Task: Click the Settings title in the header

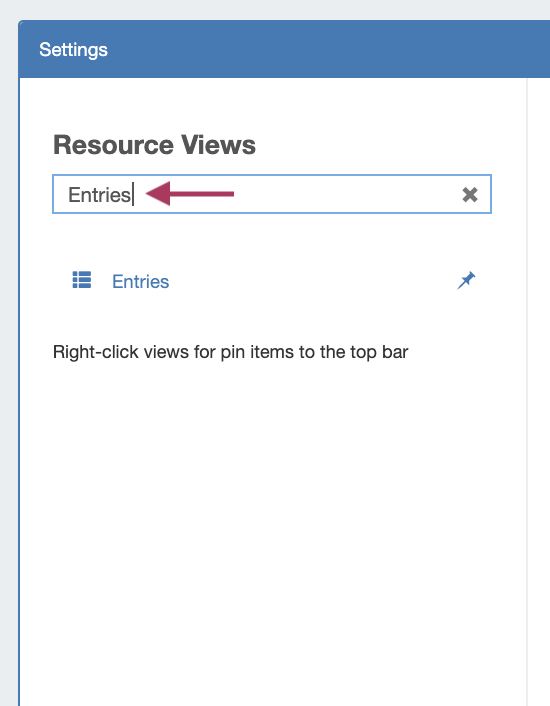Action: point(73,50)
